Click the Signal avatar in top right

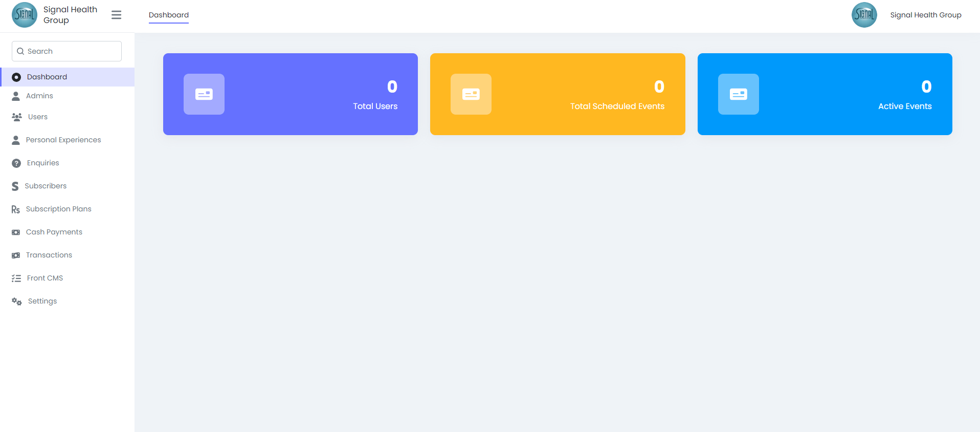[864, 15]
